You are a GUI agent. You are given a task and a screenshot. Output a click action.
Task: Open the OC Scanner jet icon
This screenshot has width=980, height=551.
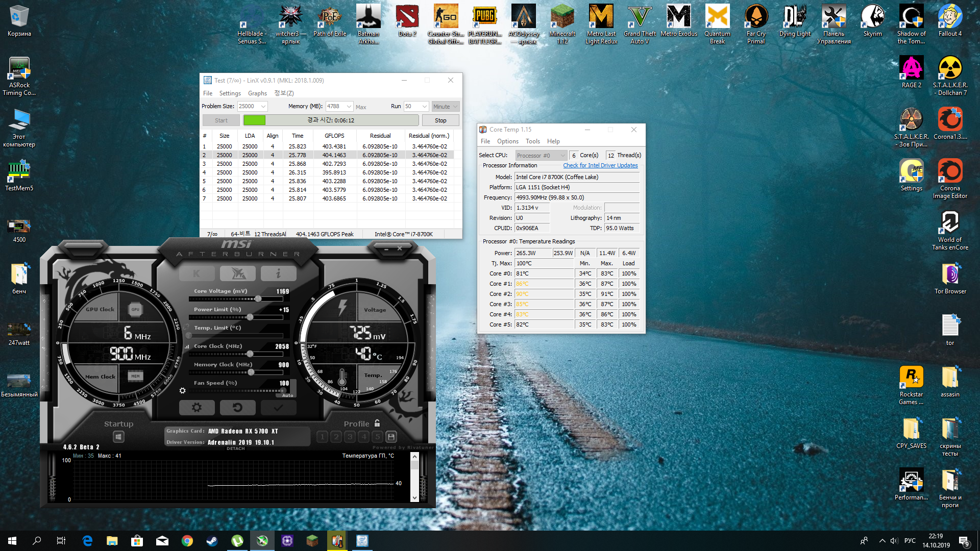point(237,274)
